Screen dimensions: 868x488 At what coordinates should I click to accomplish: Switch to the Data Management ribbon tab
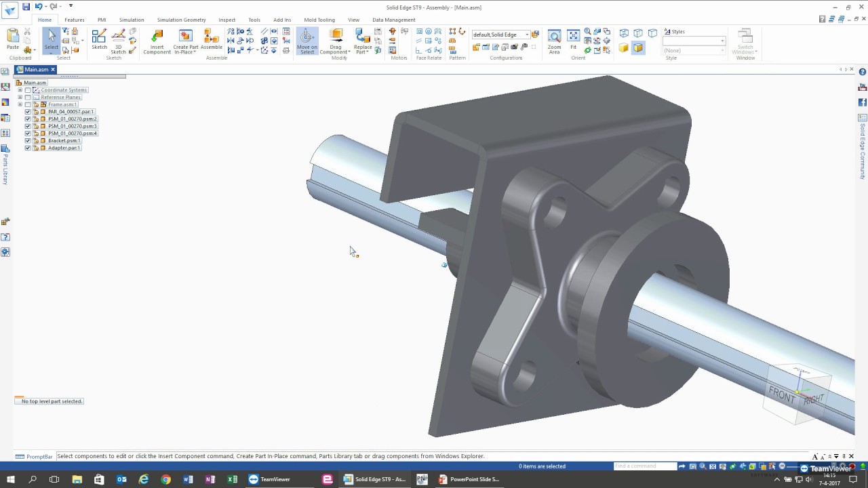click(x=394, y=20)
